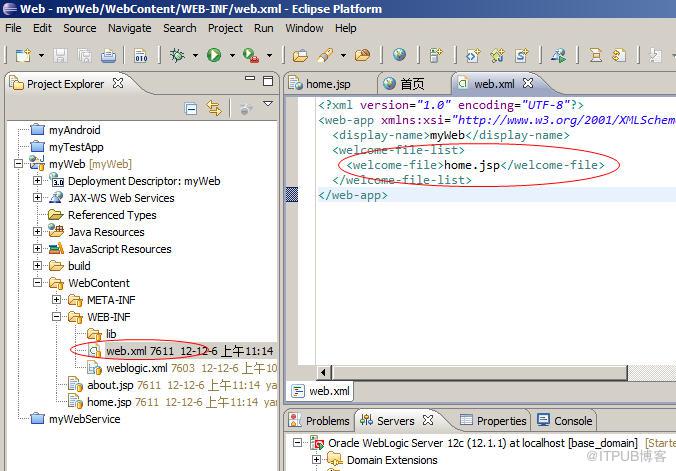Viewport: 676px width, 471px height.
Task: Open the Search menu
Action: point(179,28)
